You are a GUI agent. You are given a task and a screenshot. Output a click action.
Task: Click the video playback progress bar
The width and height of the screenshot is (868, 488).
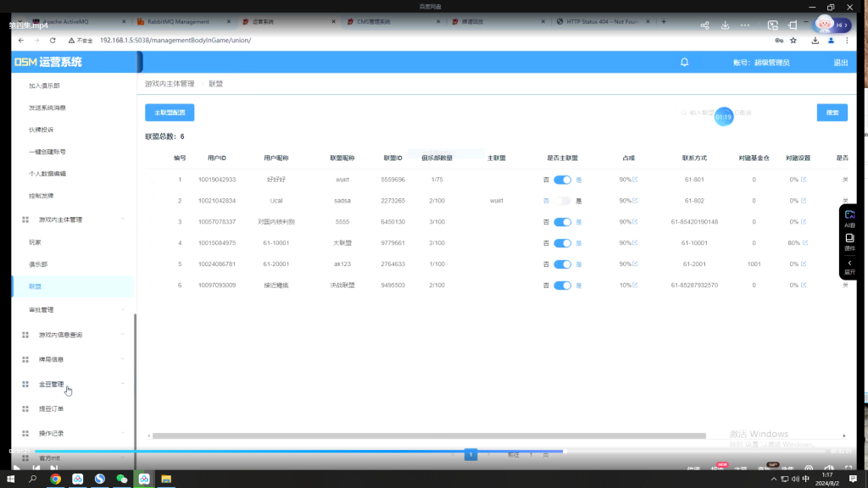(x=339, y=451)
